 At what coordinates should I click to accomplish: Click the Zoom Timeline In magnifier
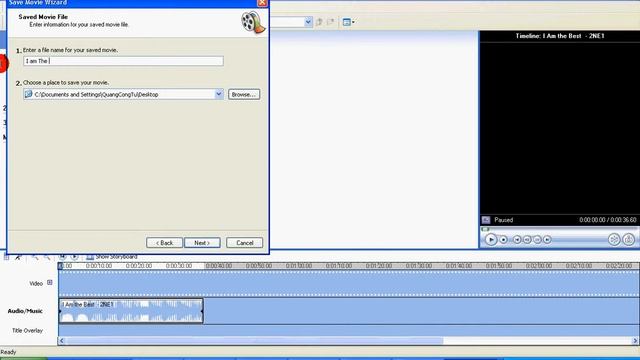(35, 257)
